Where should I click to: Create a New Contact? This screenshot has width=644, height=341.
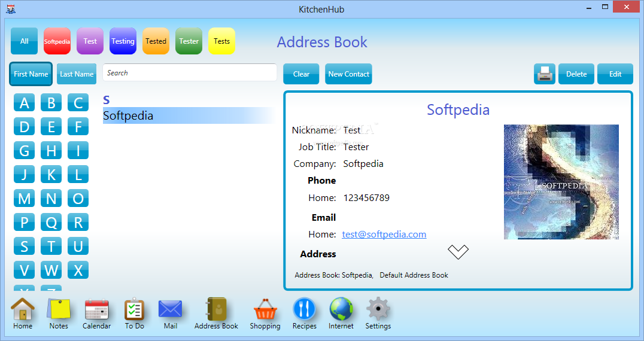(x=348, y=74)
